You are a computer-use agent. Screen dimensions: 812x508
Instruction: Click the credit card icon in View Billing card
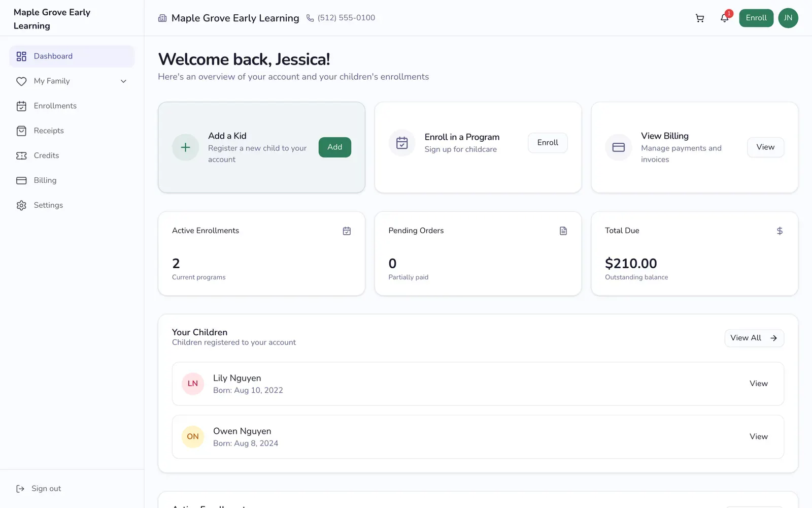click(619, 147)
